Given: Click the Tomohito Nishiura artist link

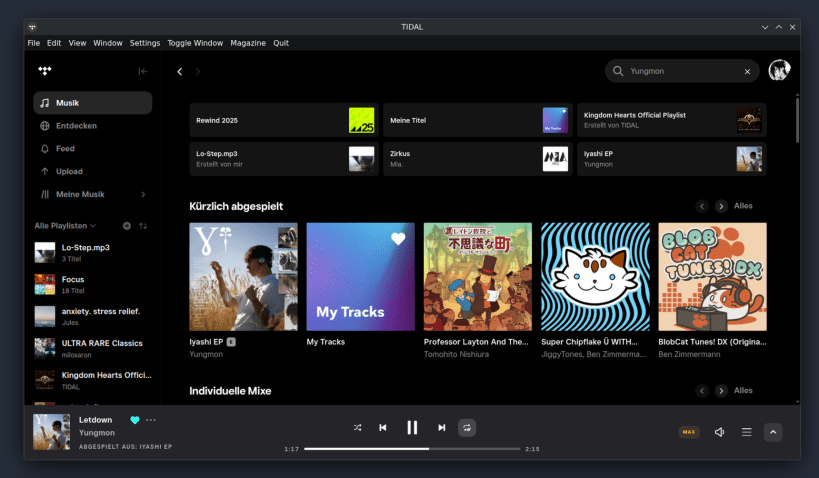Looking at the screenshot, I should (x=456, y=354).
